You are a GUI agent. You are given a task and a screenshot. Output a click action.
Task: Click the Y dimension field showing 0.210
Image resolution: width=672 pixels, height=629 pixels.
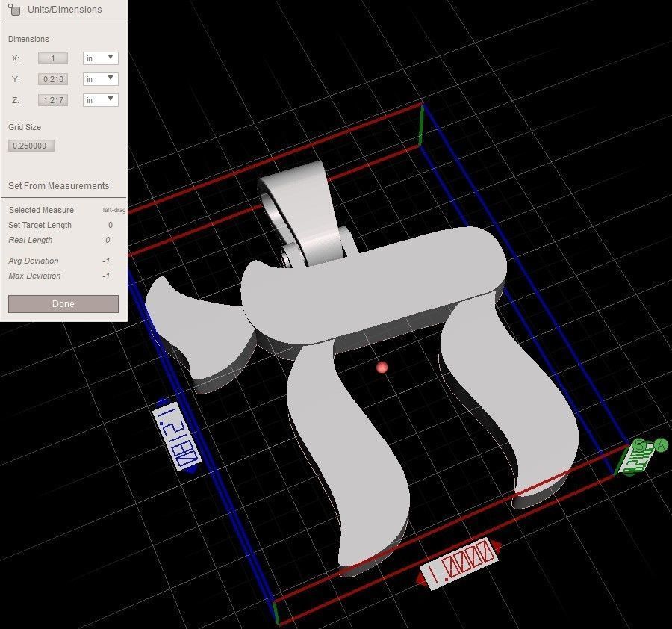pyautogui.click(x=53, y=79)
